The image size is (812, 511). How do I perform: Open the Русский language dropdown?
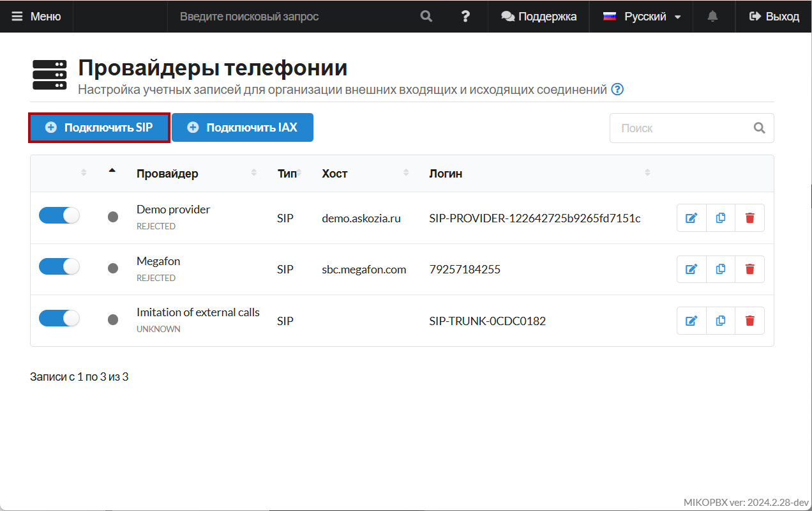point(643,17)
